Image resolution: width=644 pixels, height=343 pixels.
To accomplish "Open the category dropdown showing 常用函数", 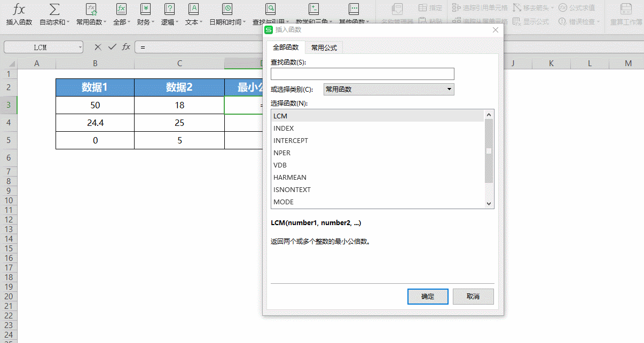I will click(x=389, y=89).
